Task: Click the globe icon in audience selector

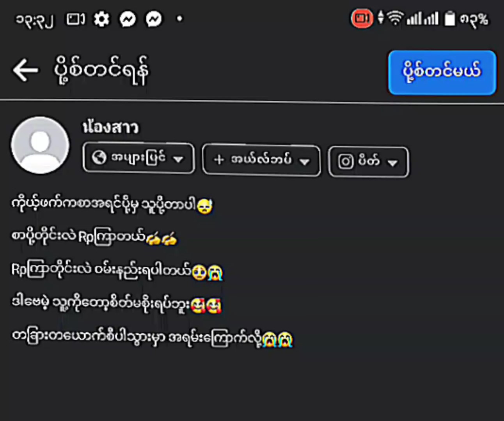Action: (x=99, y=157)
